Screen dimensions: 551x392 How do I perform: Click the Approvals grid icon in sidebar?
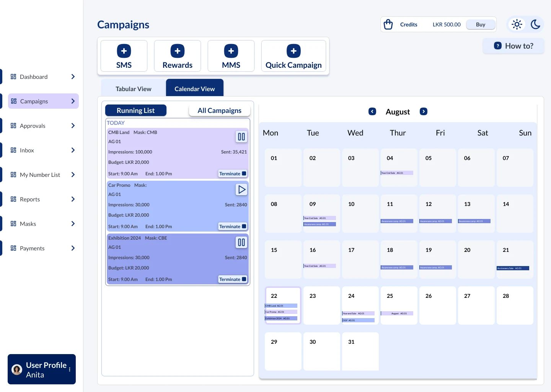(x=13, y=126)
